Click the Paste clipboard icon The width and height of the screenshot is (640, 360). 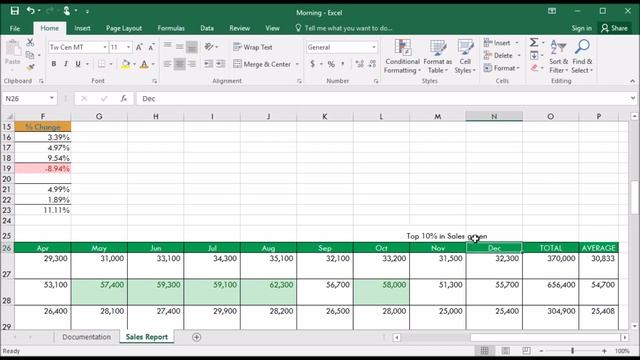(x=13, y=48)
